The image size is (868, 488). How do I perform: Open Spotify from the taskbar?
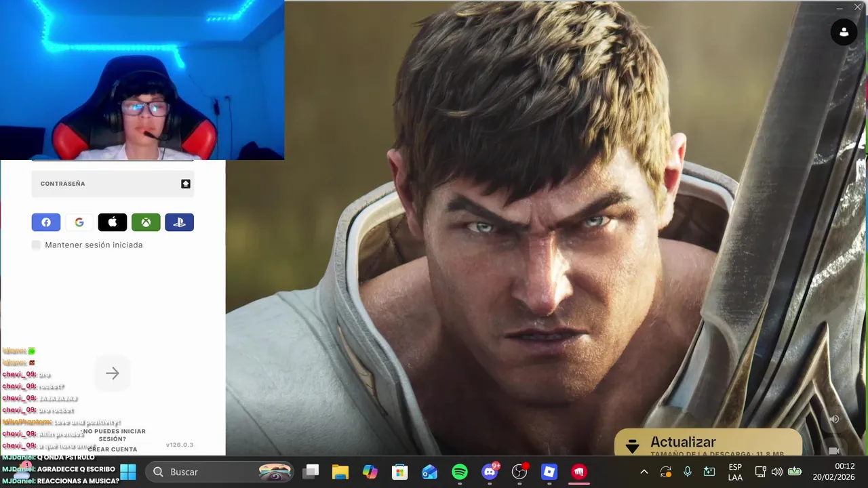point(460,472)
